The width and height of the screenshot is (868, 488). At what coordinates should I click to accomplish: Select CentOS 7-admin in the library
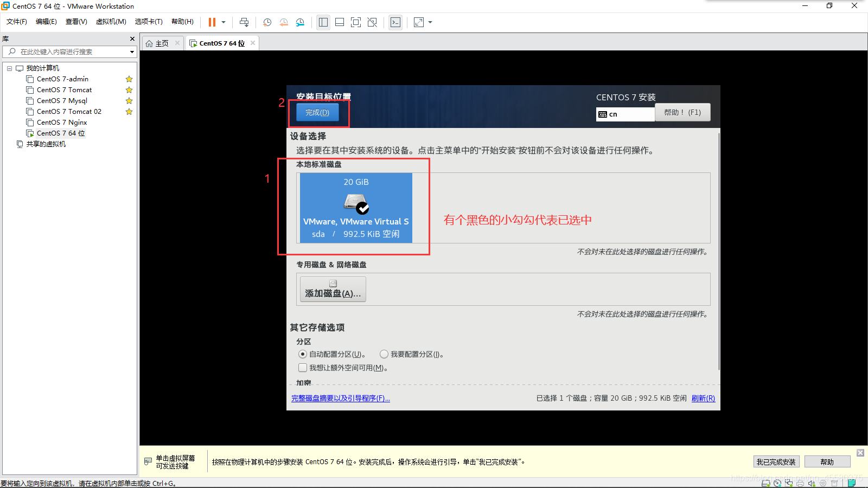point(62,79)
